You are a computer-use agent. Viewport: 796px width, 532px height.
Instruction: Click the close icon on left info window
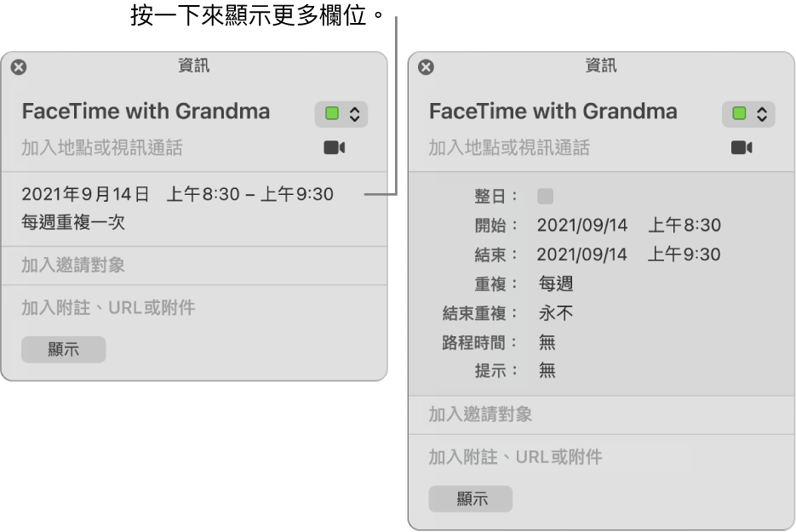click(18, 66)
